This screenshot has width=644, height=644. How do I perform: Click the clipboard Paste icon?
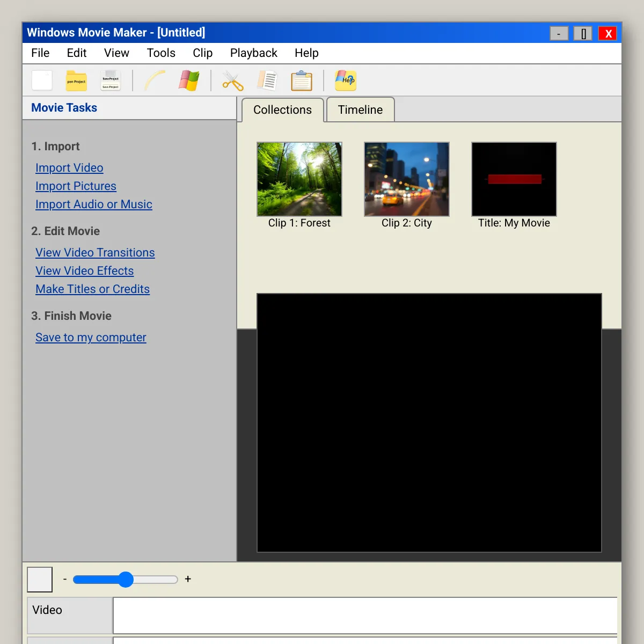pyautogui.click(x=302, y=80)
